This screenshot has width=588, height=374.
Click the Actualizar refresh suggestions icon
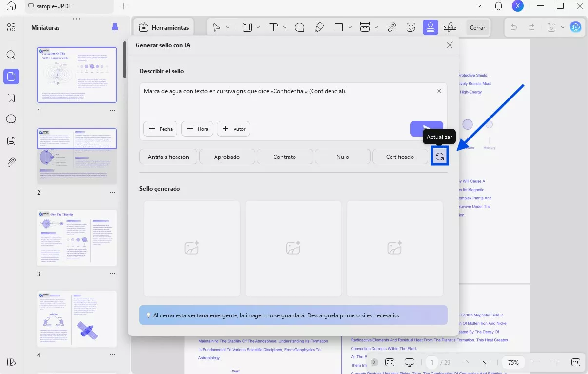(439, 157)
